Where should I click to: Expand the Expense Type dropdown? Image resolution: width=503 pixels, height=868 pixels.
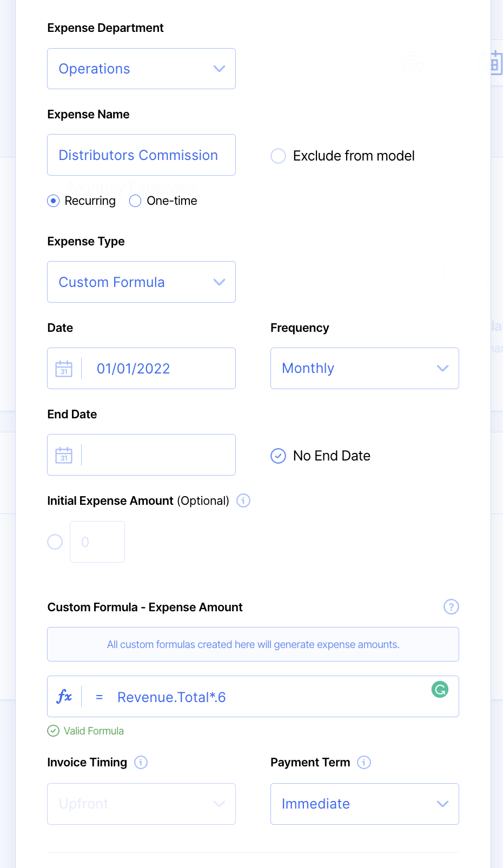pyautogui.click(x=141, y=282)
